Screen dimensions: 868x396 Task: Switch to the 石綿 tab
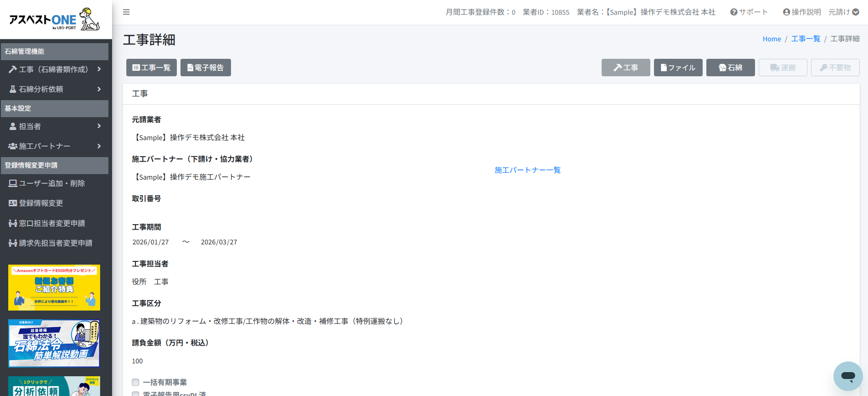(x=730, y=68)
